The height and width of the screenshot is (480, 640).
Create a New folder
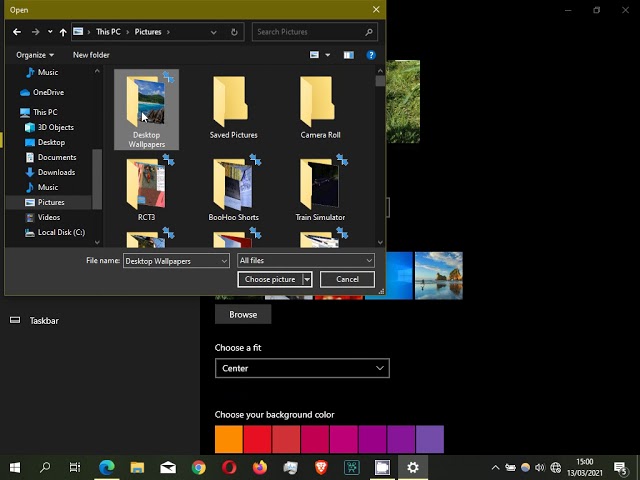point(91,55)
